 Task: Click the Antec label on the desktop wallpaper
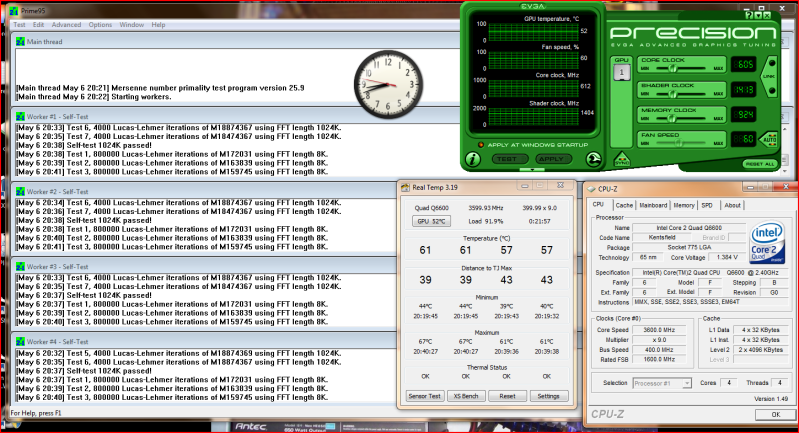[251, 426]
